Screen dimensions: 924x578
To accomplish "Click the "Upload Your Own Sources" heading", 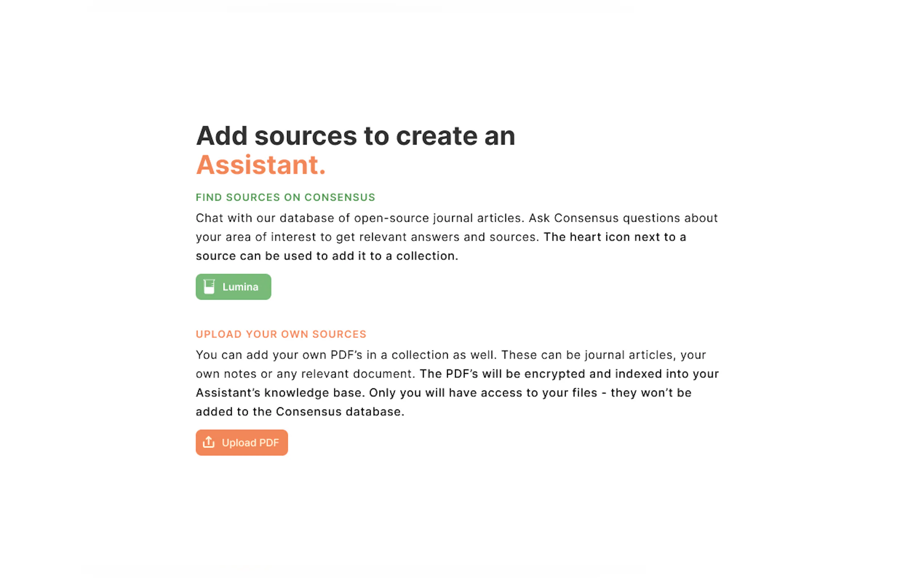I will click(x=281, y=334).
